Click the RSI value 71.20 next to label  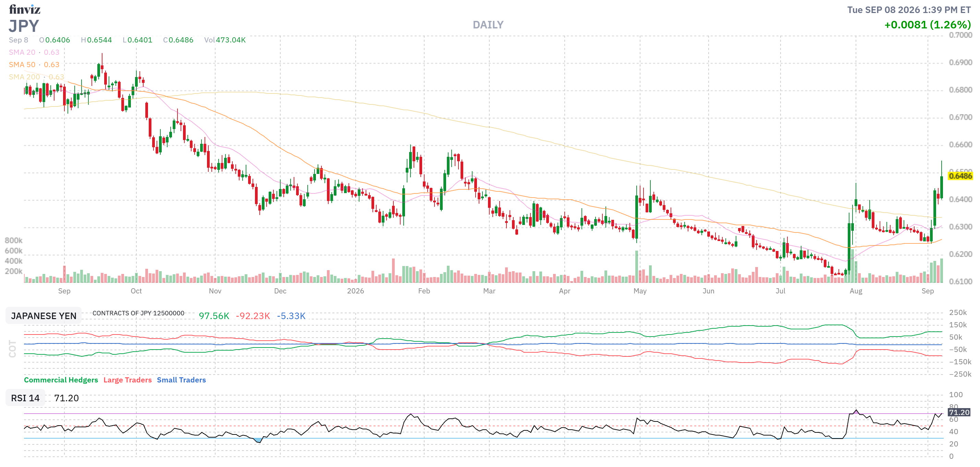point(66,398)
